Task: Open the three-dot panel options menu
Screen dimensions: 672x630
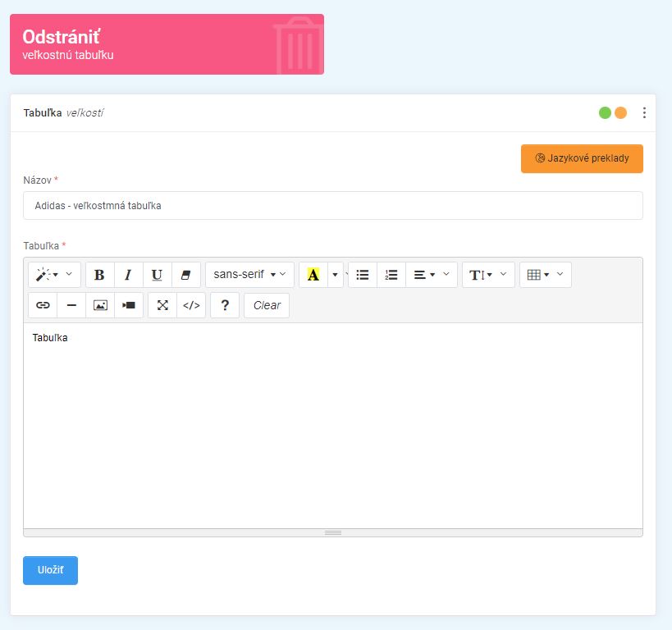Action: (x=644, y=113)
